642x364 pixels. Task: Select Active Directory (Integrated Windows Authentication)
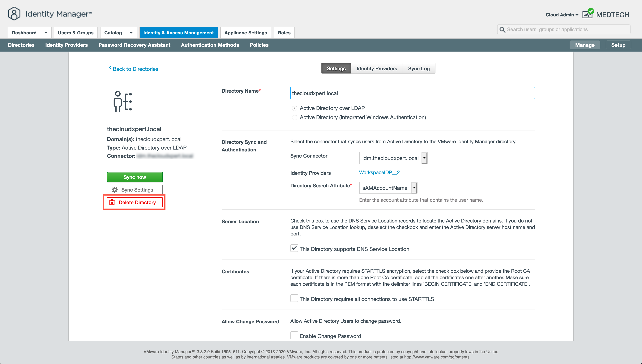(295, 117)
